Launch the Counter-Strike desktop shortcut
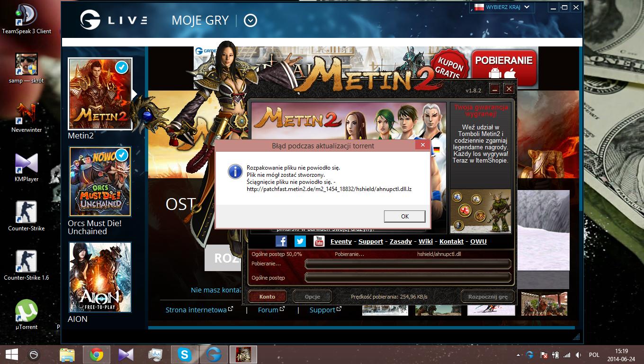 pyautogui.click(x=27, y=217)
